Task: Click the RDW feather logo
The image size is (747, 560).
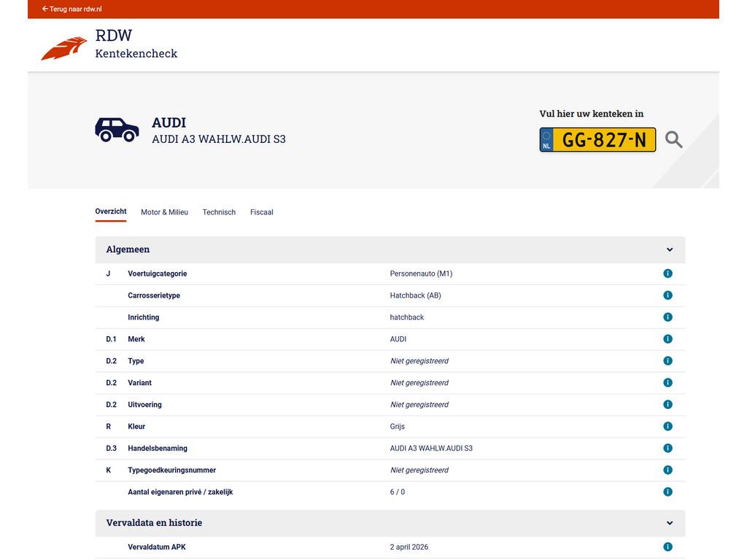Action: tap(64, 48)
